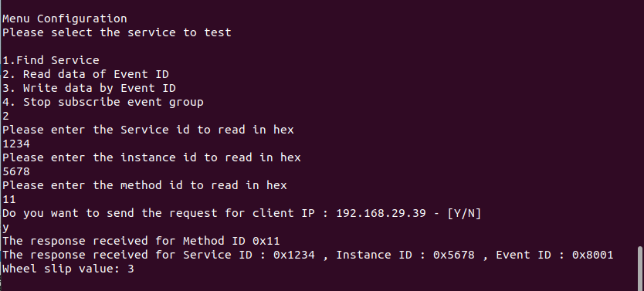The width and height of the screenshot is (644, 291).
Task: Click the 'Wheel slip value: 3' output line
Action: (x=68, y=269)
